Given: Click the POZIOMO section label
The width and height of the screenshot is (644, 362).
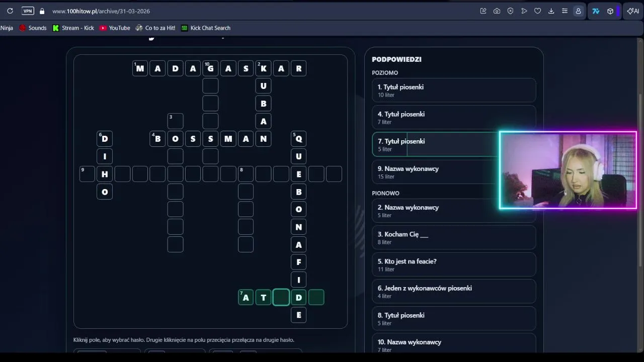Looking at the screenshot, I should (385, 73).
